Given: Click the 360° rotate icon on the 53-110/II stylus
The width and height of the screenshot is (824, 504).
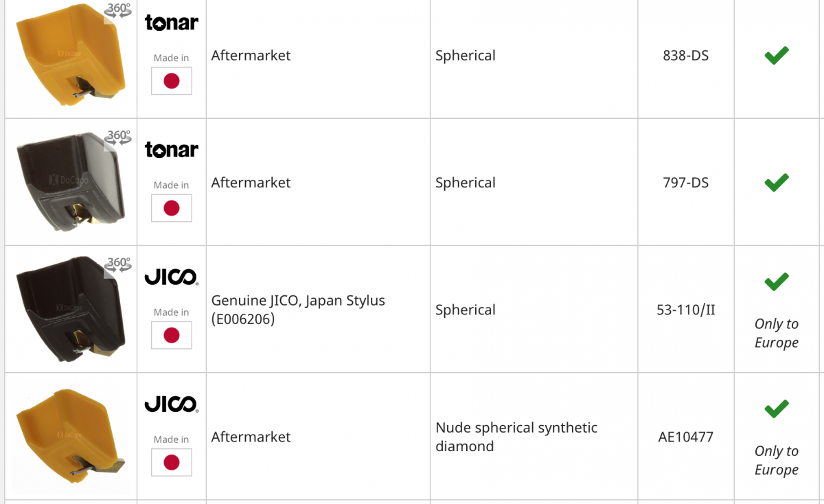Looking at the screenshot, I should pyautogui.click(x=118, y=264).
